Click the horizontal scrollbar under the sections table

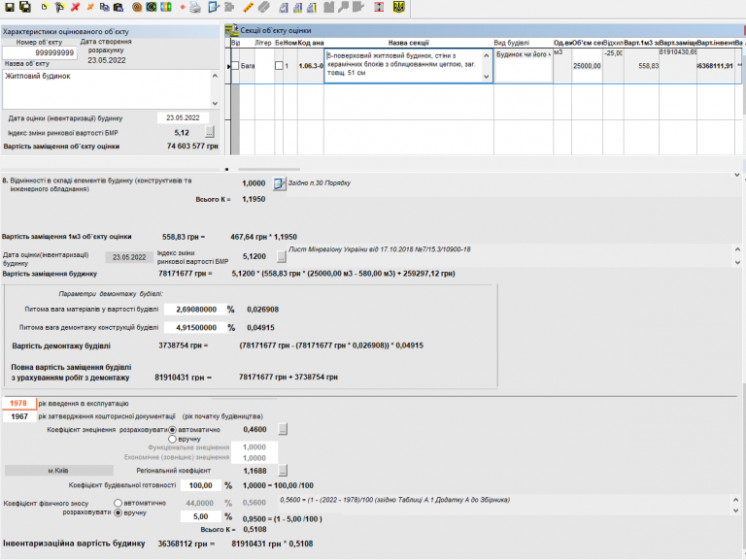tap(269, 169)
